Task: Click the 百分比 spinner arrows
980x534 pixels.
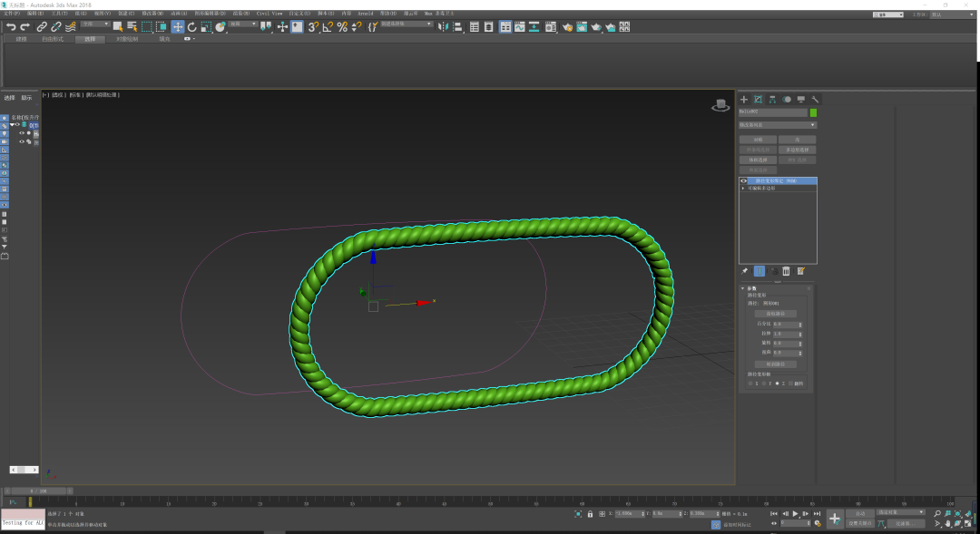Action: point(800,325)
